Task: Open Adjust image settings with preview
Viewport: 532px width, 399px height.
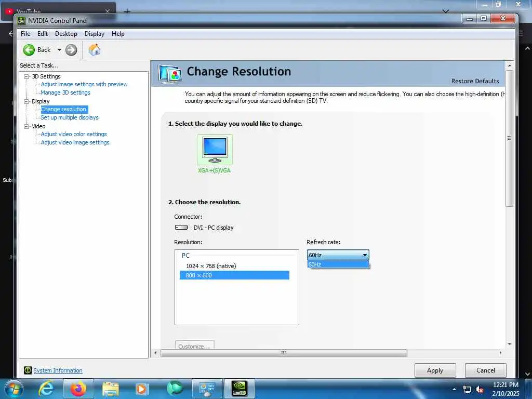Action: point(84,84)
